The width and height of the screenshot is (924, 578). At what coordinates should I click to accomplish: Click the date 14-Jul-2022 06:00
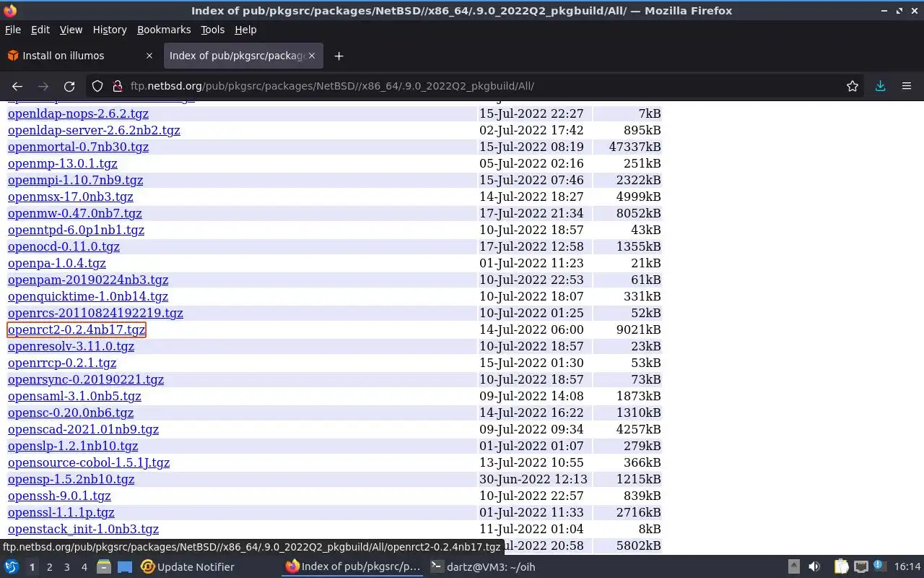coord(531,329)
